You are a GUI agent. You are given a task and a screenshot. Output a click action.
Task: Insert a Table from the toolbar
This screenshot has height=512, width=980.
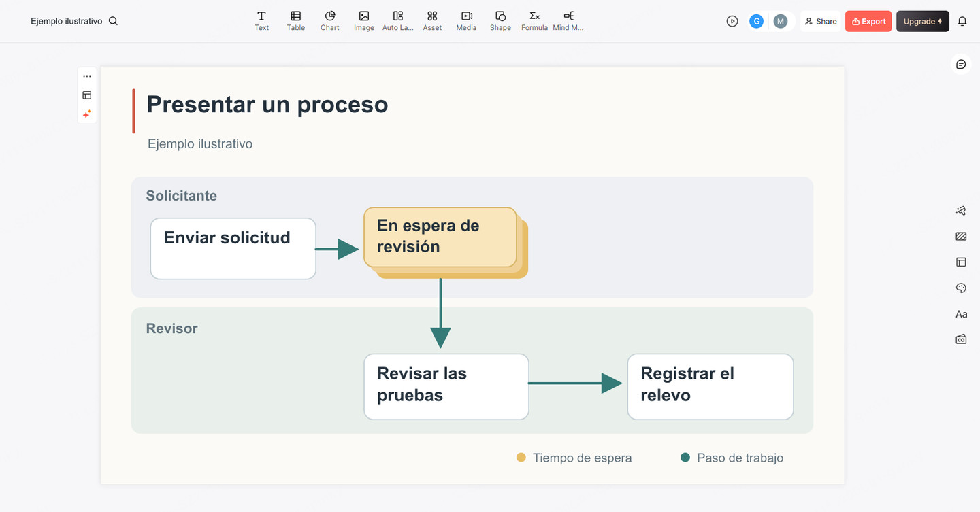coord(295,20)
